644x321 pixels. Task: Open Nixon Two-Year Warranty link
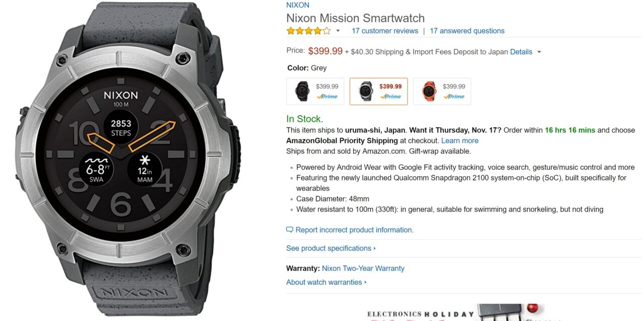[x=363, y=268]
